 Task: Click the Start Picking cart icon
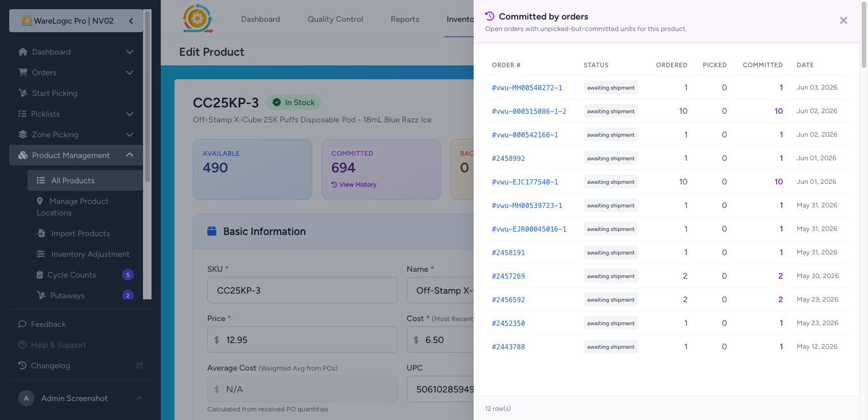click(x=23, y=93)
